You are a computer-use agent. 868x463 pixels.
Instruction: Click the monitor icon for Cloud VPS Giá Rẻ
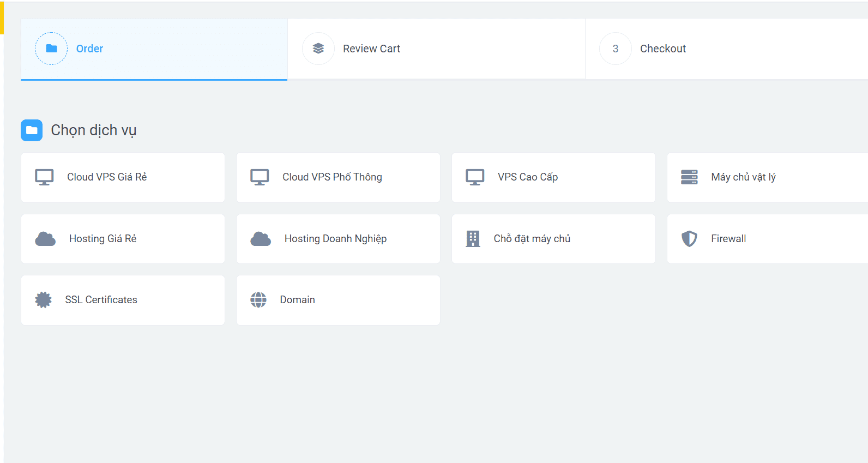click(x=44, y=177)
